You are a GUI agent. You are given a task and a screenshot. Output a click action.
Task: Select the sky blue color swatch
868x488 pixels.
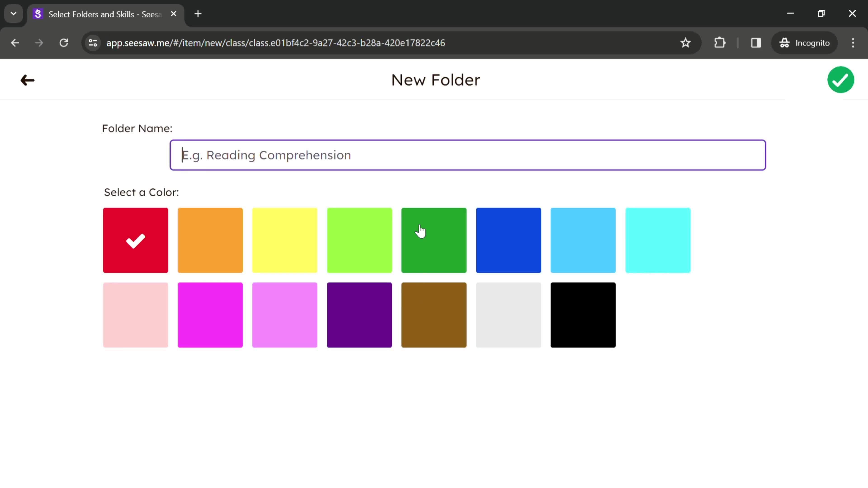[583, 240]
